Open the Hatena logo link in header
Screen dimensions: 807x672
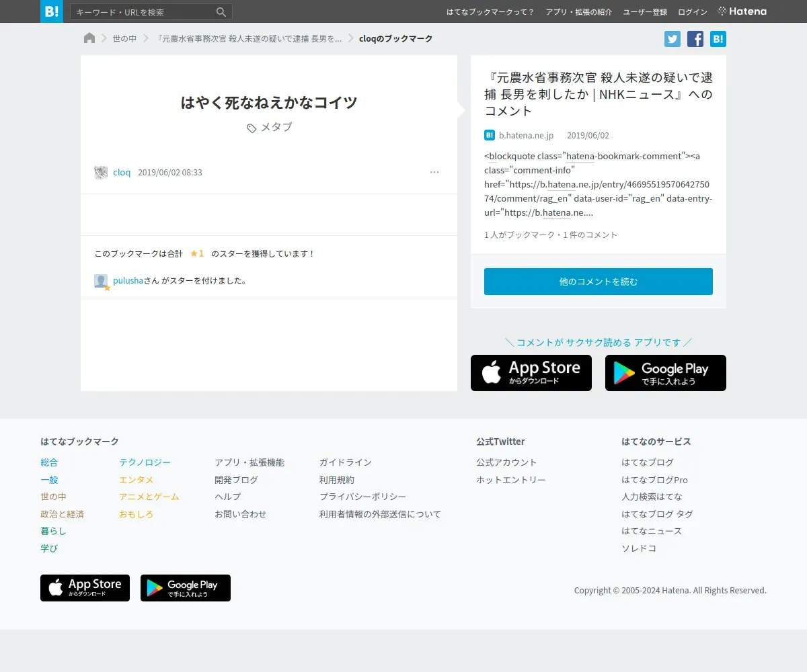coord(742,11)
